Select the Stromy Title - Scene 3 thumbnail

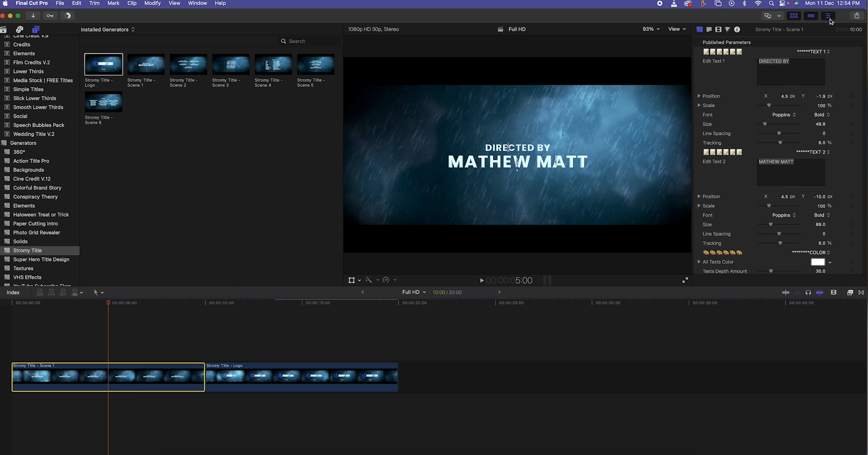tap(231, 64)
